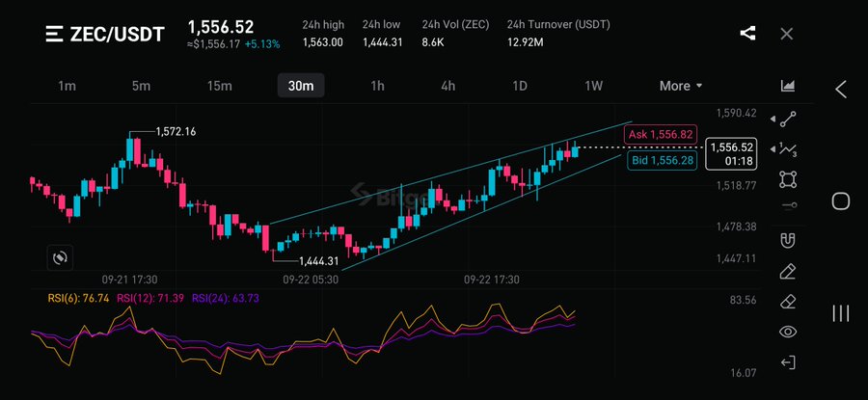The image size is (868, 400).
Task: Tap the RSI(6): 76.74 indicator label
Action: 79,298
